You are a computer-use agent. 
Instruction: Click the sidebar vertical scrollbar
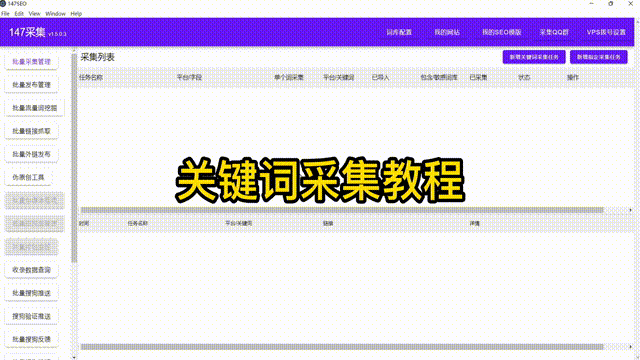tap(74, 158)
